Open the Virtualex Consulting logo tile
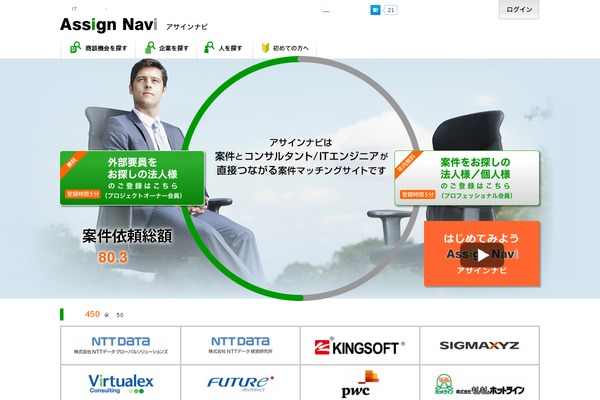This screenshot has width=600, height=400. pyautogui.click(x=121, y=383)
